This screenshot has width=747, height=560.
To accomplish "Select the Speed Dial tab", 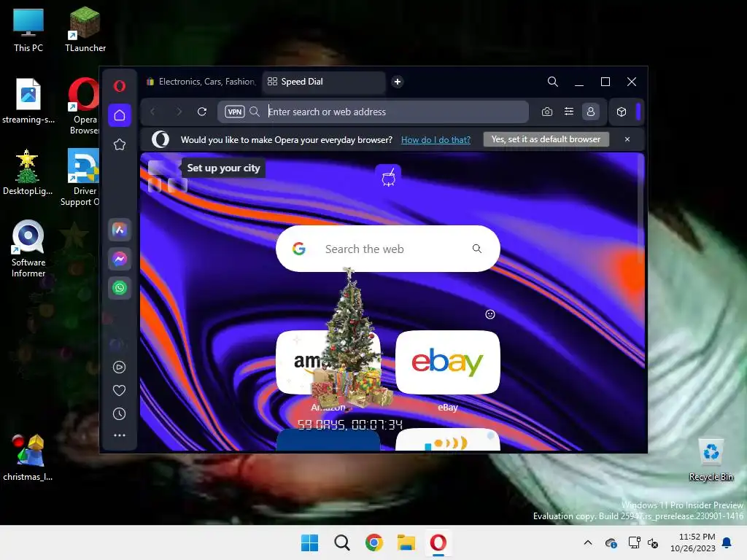I will point(323,82).
